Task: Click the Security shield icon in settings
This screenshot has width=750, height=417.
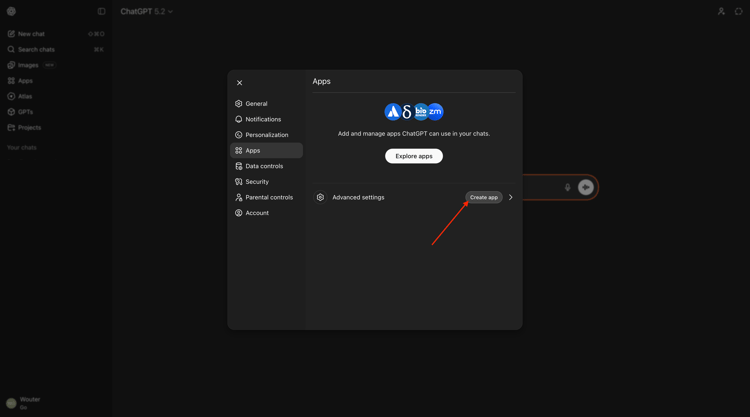Action: 239,182
